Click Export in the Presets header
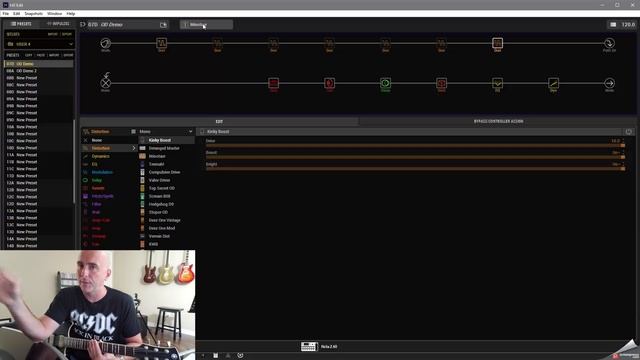 68,55
